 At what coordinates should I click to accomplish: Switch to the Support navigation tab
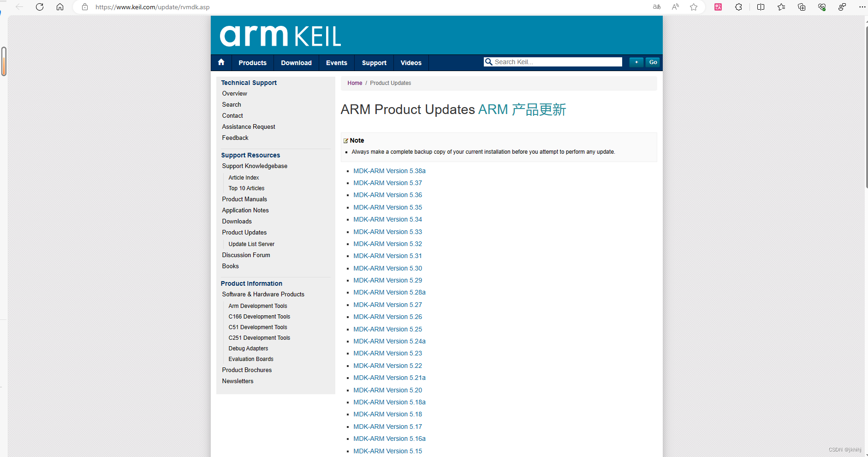pyautogui.click(x=374, y=62)
